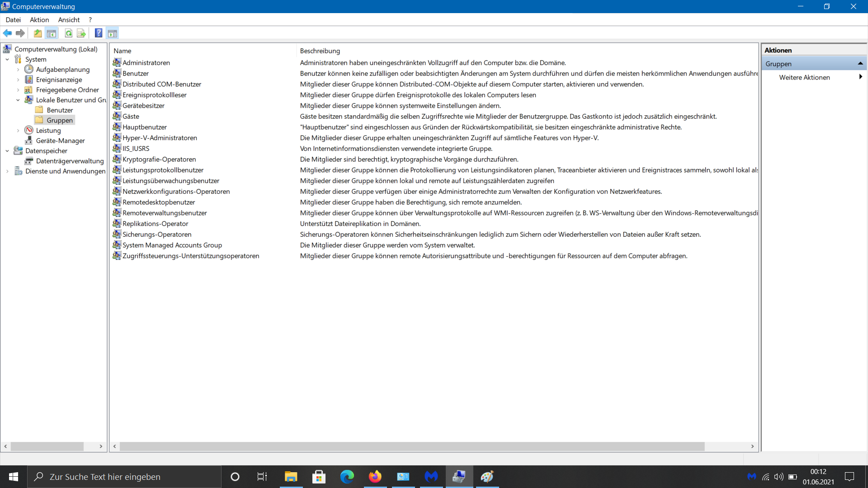868x488 pixels.
Task: Toggle the console tree pane button
Action: coord(52,33)
